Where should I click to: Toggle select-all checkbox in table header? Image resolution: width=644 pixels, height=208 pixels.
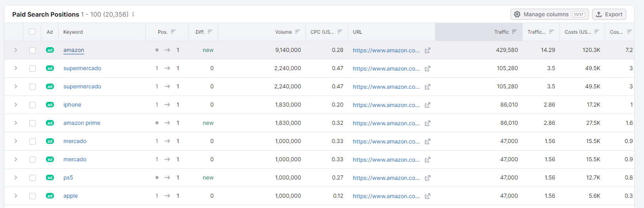pos(32,32)
